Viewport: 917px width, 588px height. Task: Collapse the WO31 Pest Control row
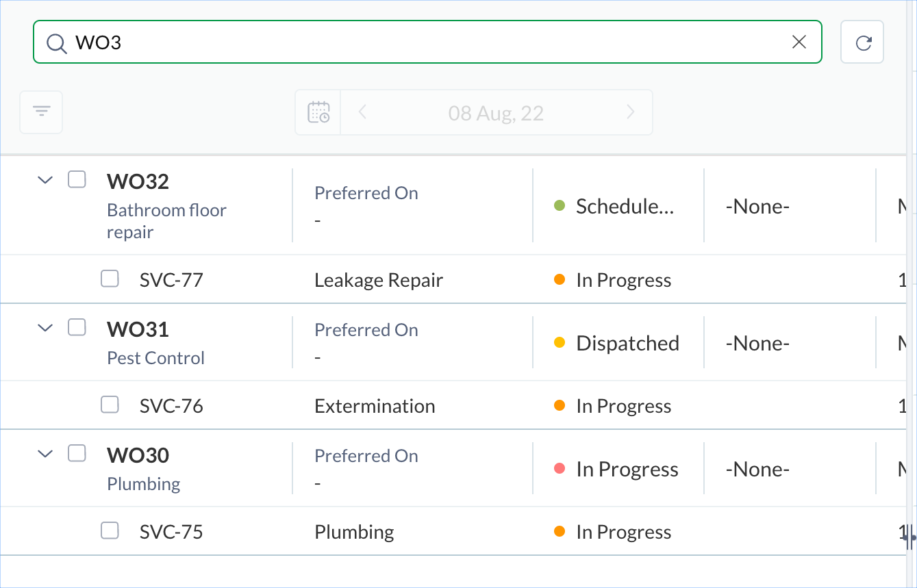tap(45, 328)
